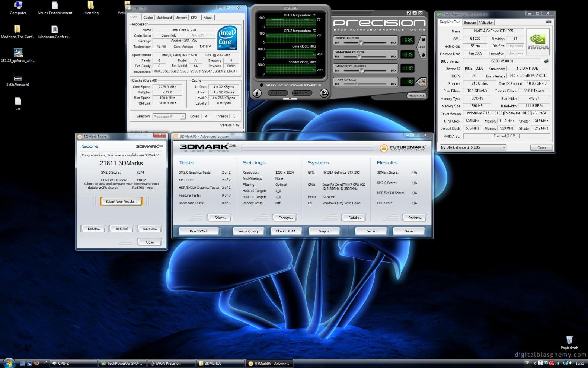Image resolution: width=588 pixels, height=368 pixels.
Task: Open the EVGA Precision info icon
Action: tap(257, 93)
